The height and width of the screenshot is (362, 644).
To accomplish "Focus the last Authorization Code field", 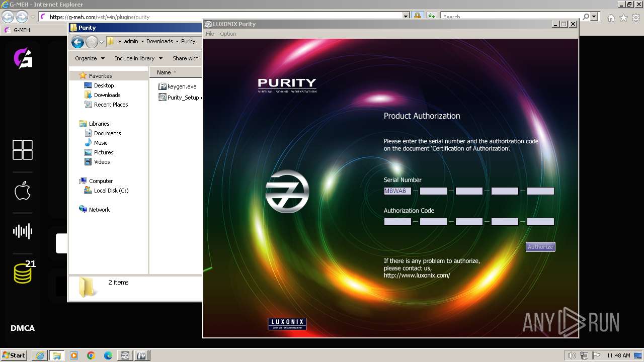I will click(x=540, y=222).
